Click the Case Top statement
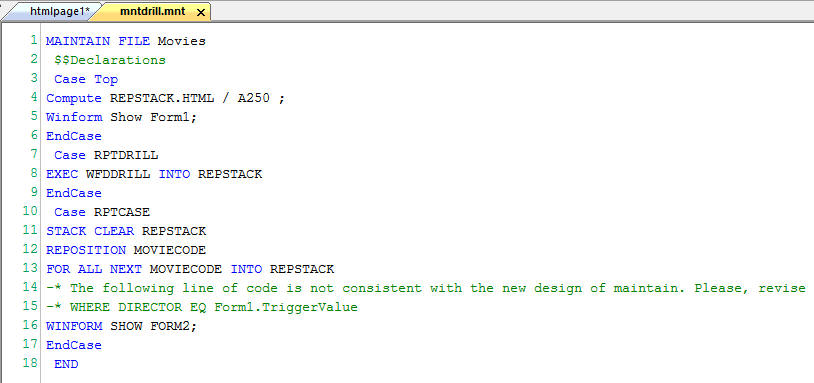The image size is (814, 383). coord(86,79)
